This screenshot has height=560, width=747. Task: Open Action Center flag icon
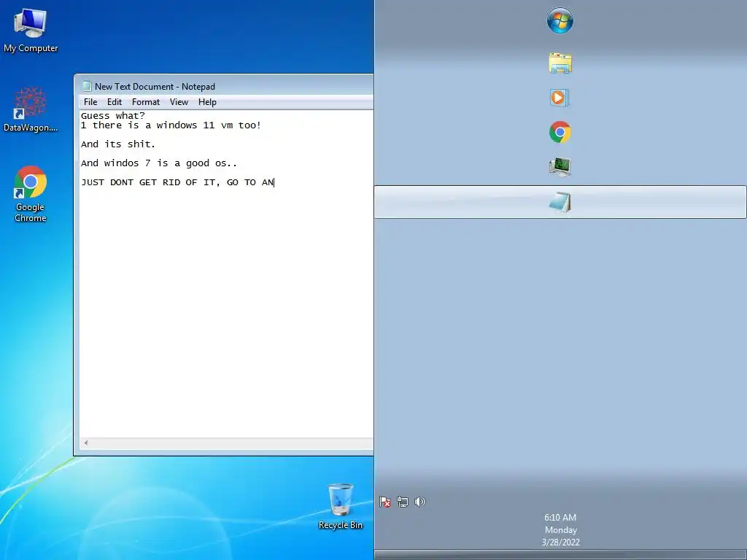tap(385, 502)
